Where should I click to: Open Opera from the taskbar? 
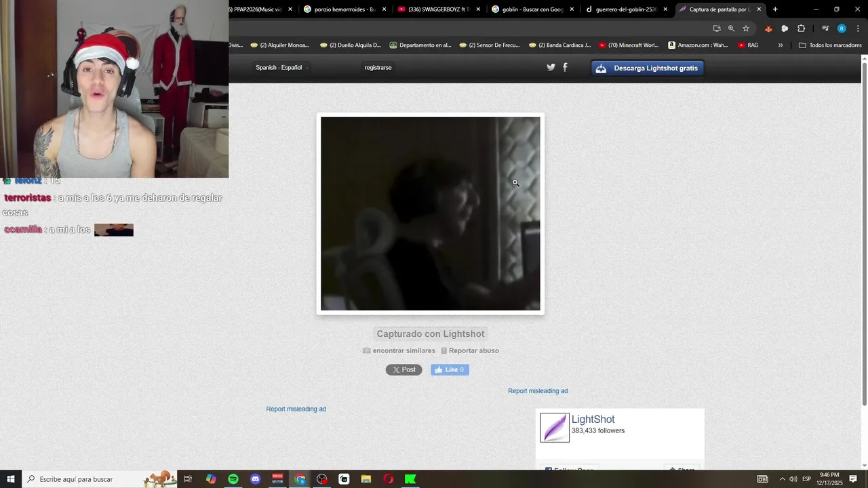389,479
